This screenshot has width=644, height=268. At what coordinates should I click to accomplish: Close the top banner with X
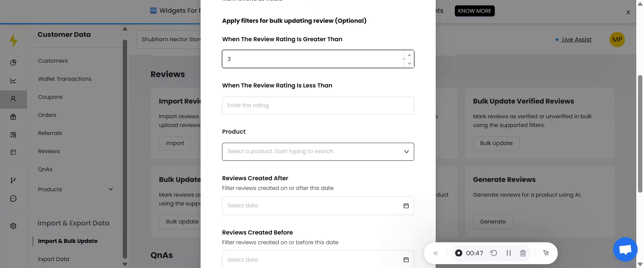pos(628,12)
